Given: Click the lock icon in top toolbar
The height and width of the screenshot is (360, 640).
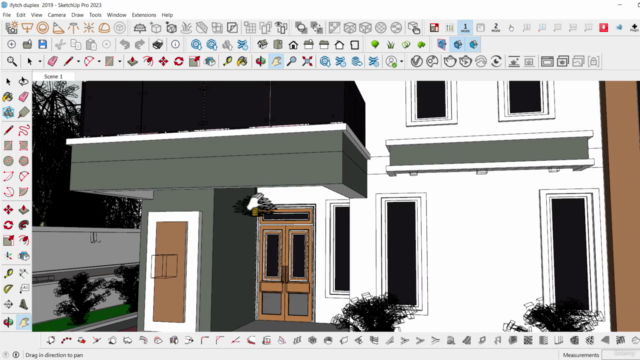Looking at the screenshot, I should point(593,62).
